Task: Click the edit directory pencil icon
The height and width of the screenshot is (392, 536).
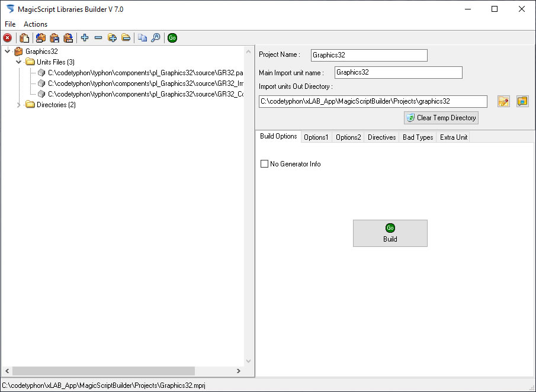Action: (503, 101)
